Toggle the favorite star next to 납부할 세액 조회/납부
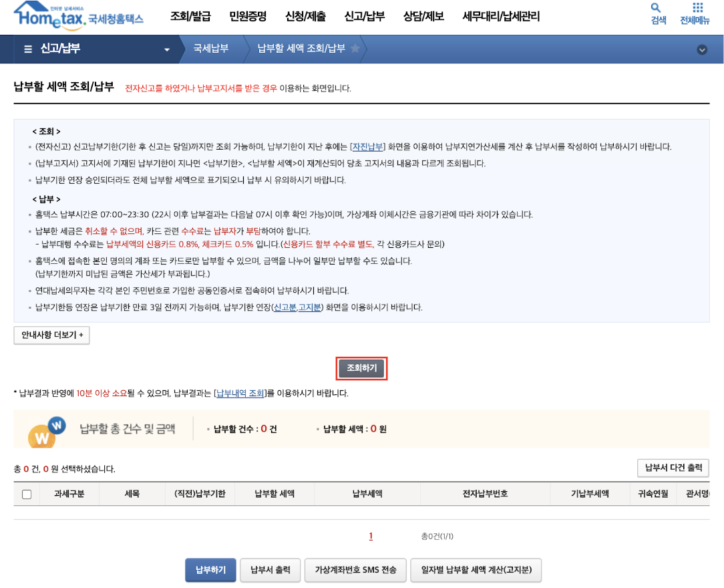 point(355,48)
